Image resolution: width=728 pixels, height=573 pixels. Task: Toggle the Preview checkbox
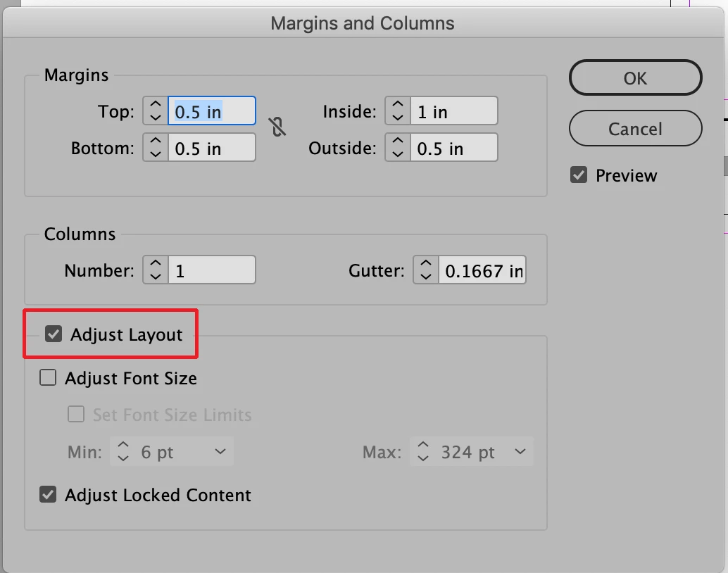[x=579, y=175]
